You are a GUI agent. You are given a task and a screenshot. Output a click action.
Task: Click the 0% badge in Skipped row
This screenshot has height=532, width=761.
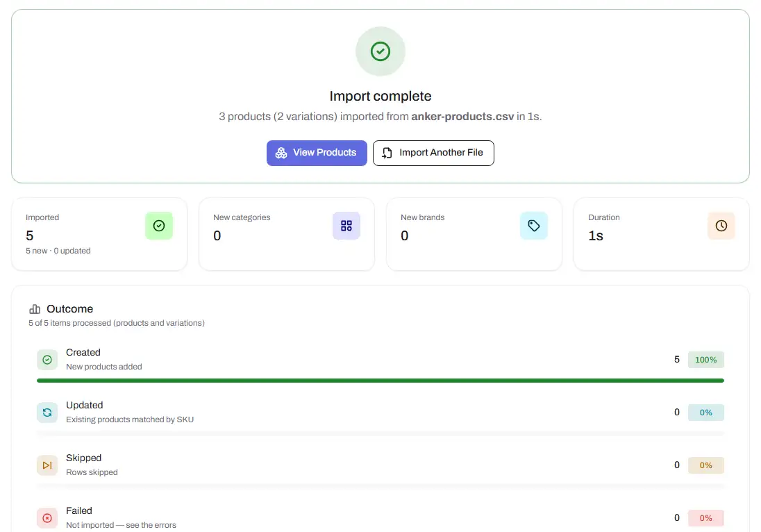(705, 465)
